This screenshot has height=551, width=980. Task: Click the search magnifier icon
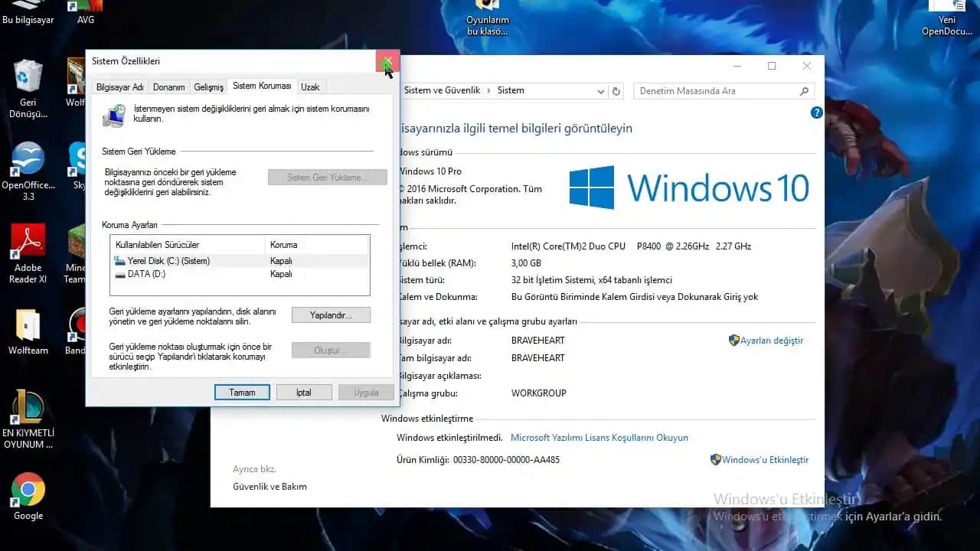pos(804,91)
